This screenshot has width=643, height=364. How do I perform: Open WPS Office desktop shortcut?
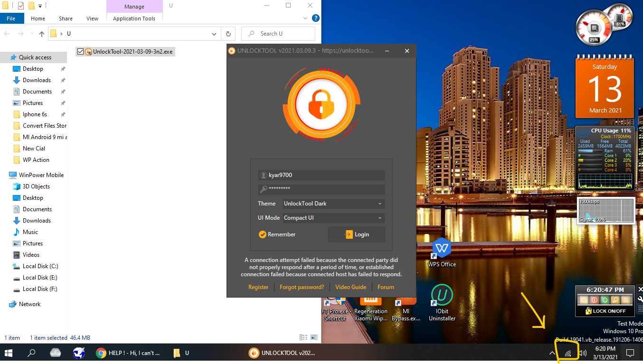[x=442, y=253]
